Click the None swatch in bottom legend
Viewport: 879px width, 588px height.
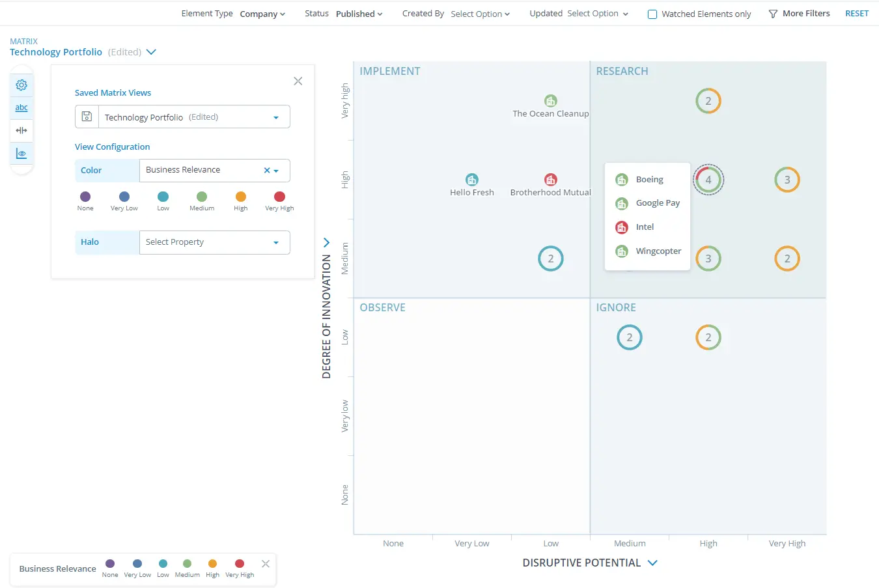[110, 564]
